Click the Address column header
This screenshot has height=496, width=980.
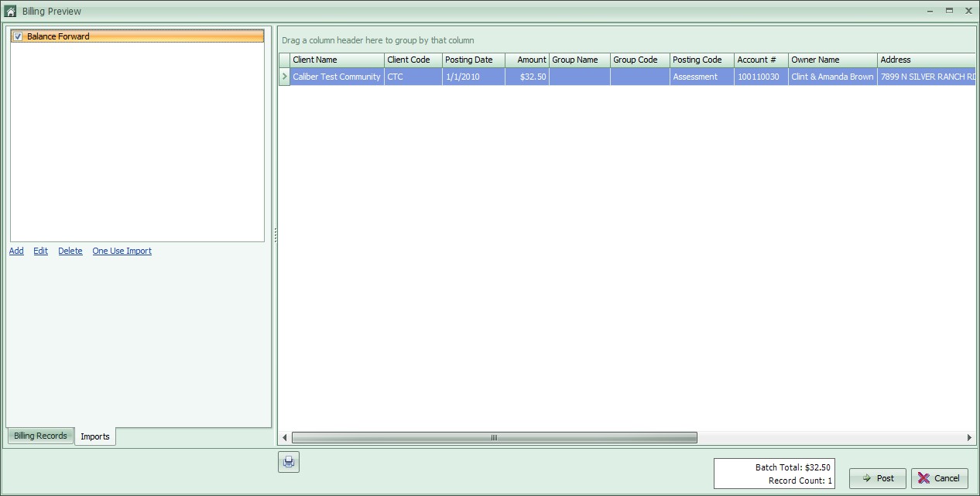(x=927, y=60)
